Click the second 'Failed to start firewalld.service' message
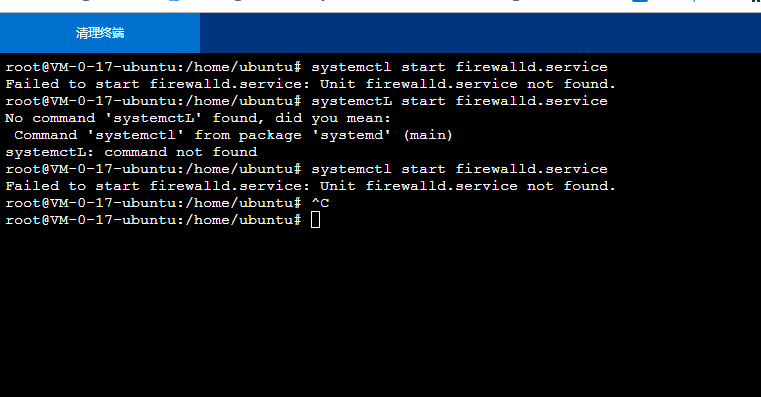761x397 pixels. click(310, 186)
